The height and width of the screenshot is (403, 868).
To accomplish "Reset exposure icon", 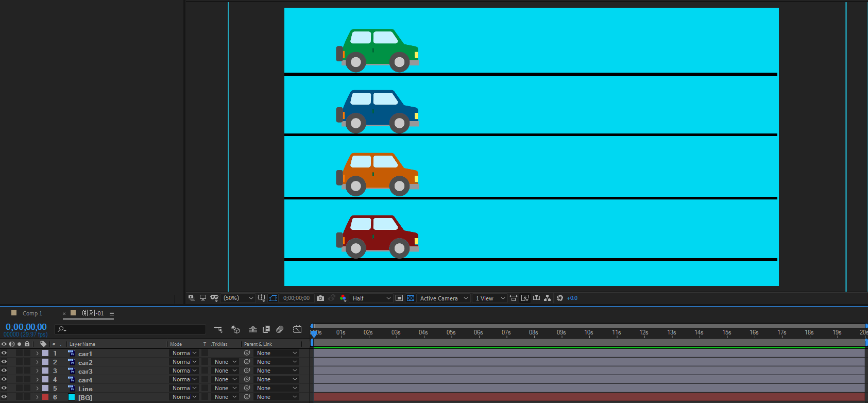I will point(560,298).
